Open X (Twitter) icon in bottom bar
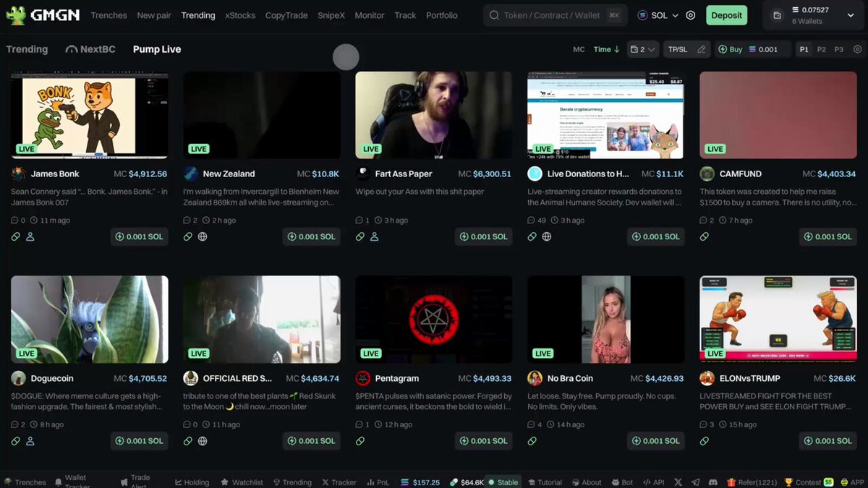The image size is (868, 488). point(678,482)
